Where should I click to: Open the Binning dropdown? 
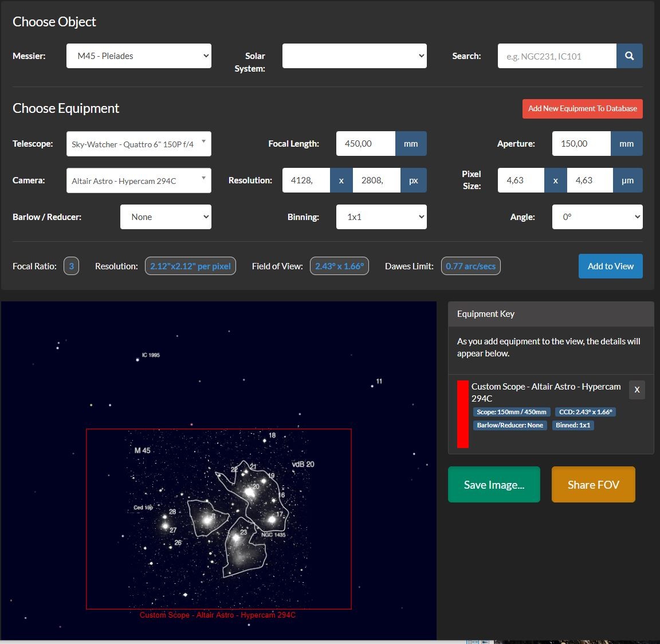coord(382,217)
